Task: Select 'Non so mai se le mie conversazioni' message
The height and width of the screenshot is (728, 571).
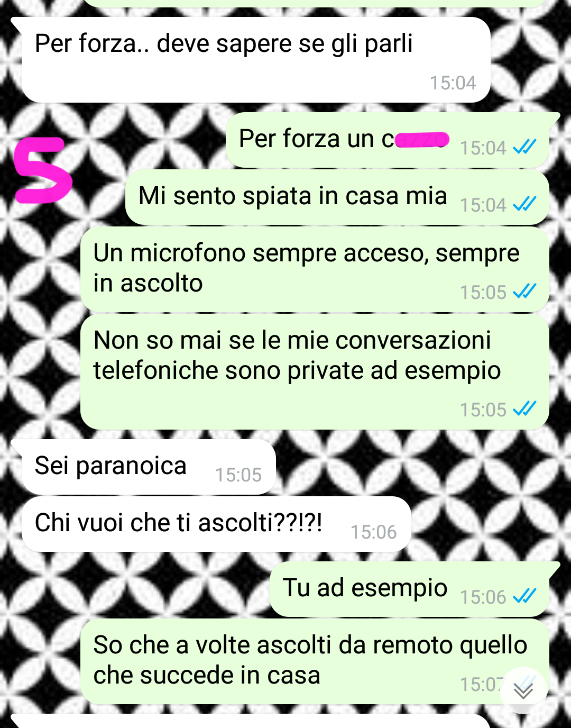Action: (315, 371)
